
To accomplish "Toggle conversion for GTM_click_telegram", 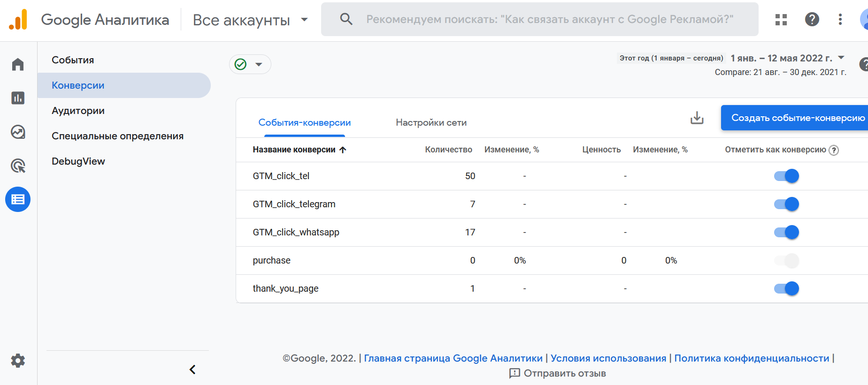I will tap(786, 204).
